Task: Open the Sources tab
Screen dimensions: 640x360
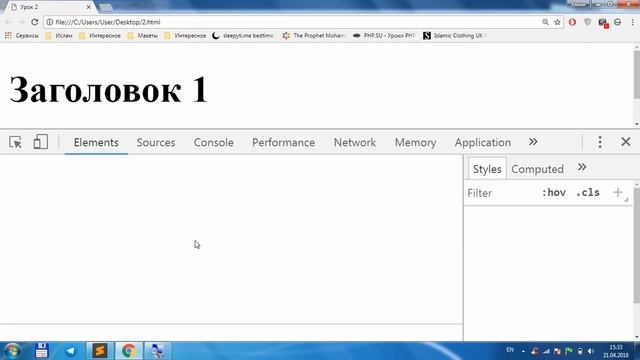Action: 156,142
